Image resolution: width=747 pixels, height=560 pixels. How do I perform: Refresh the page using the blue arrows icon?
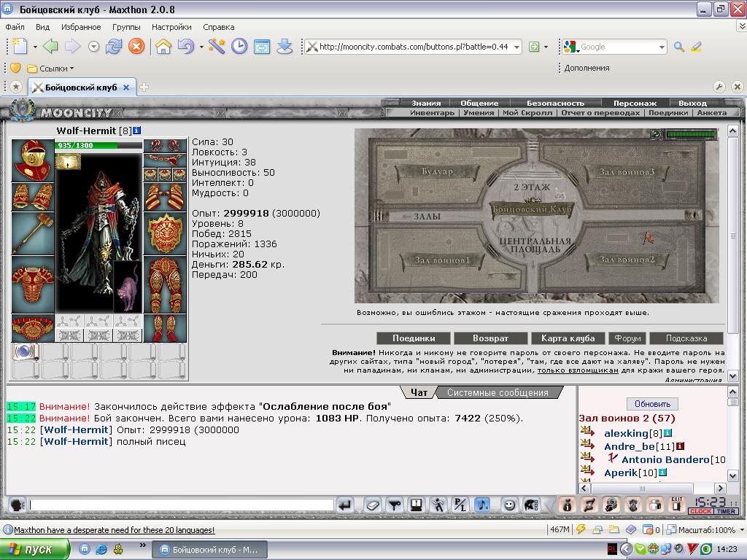(x=114, y=47)
